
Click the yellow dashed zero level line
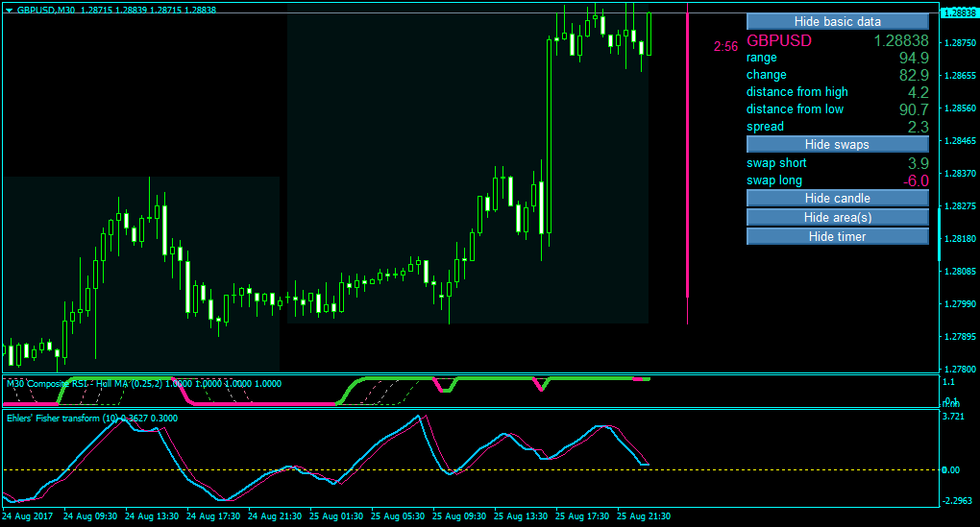tap(471, 469)
